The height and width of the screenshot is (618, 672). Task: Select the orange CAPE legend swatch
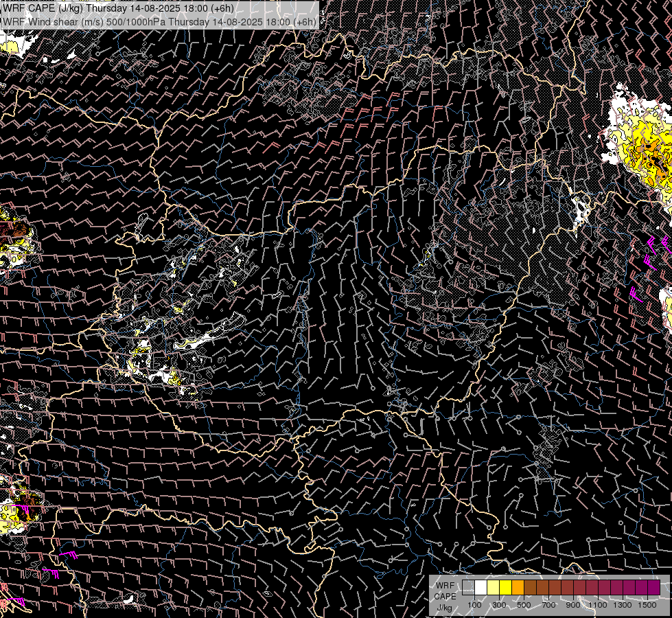coord(518,588)
